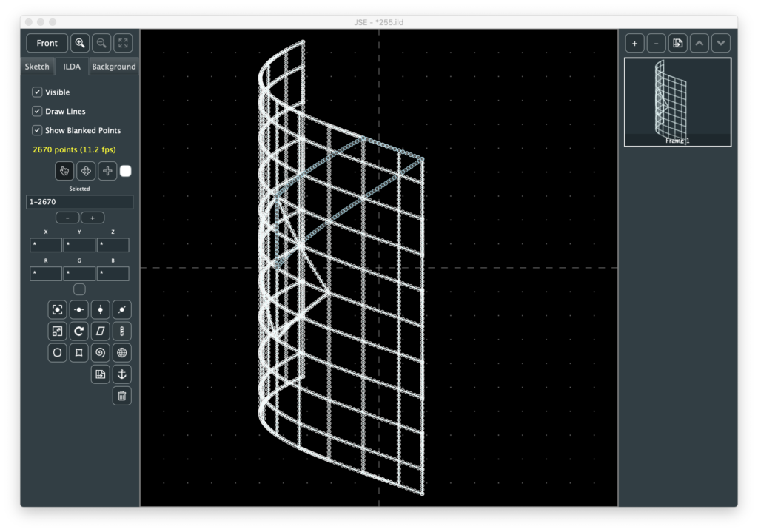Click the spiral effect icon
The width and height of the screenshot is (758, 532).
(100, 352)
